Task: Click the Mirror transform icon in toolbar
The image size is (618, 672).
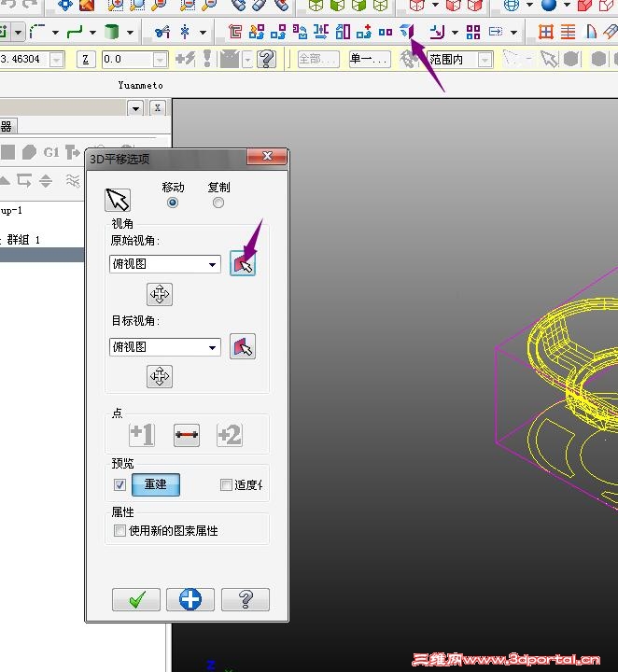Action: [x=320, y=32]
